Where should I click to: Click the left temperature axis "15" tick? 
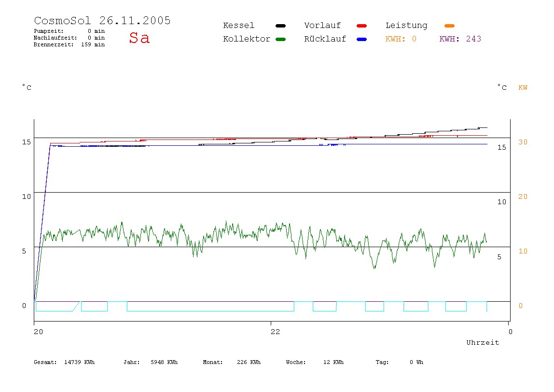[27, 142]
